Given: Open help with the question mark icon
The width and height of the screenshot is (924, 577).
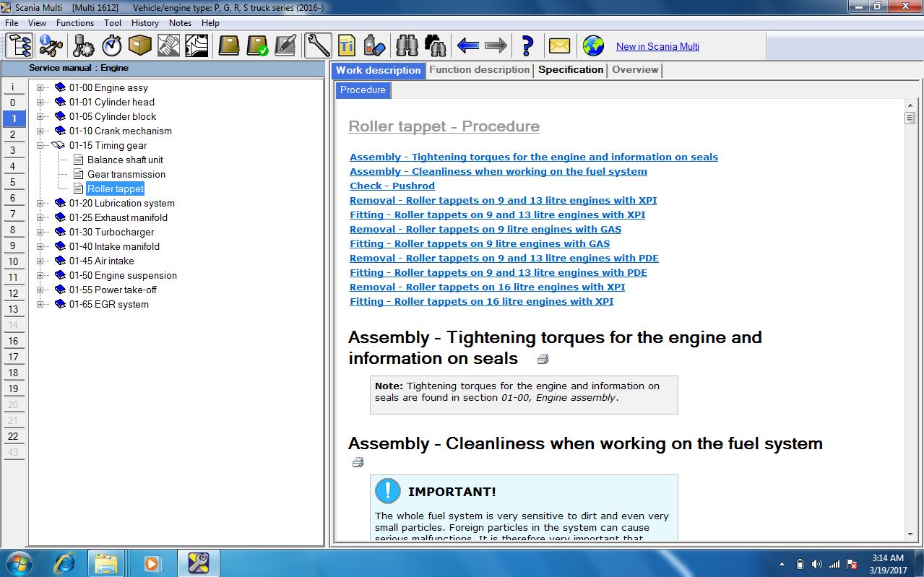Looking at the screenshot, I should [527, 46].
